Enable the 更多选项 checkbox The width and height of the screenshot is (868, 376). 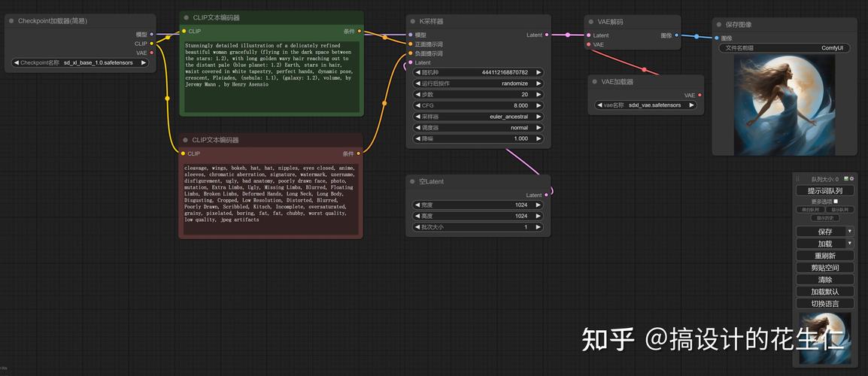[x=835, y=202]
